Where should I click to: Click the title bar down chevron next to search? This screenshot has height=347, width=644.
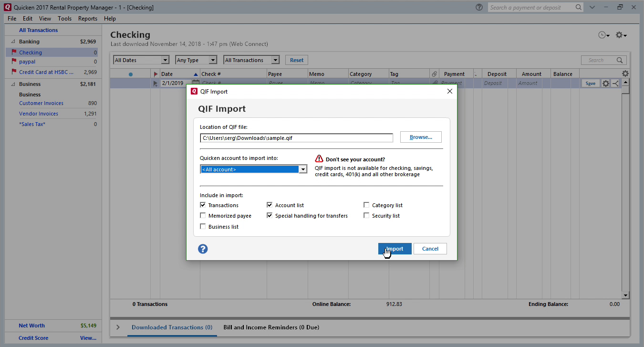tap(592, 7)
